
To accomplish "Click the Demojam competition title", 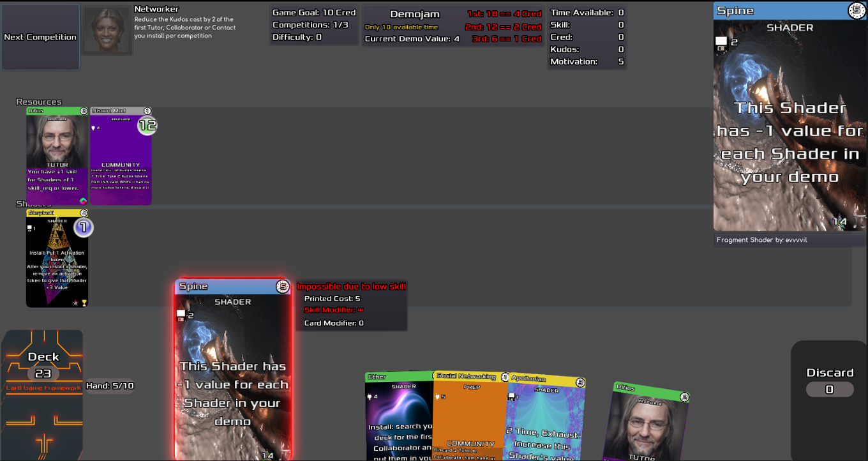I will coord(415,14).
